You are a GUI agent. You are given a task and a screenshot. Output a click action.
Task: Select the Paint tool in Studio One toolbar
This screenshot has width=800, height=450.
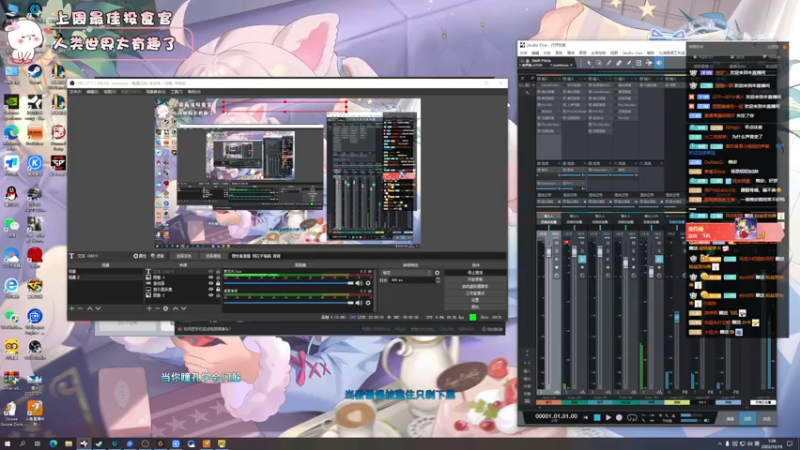click(x=629, y=63)
